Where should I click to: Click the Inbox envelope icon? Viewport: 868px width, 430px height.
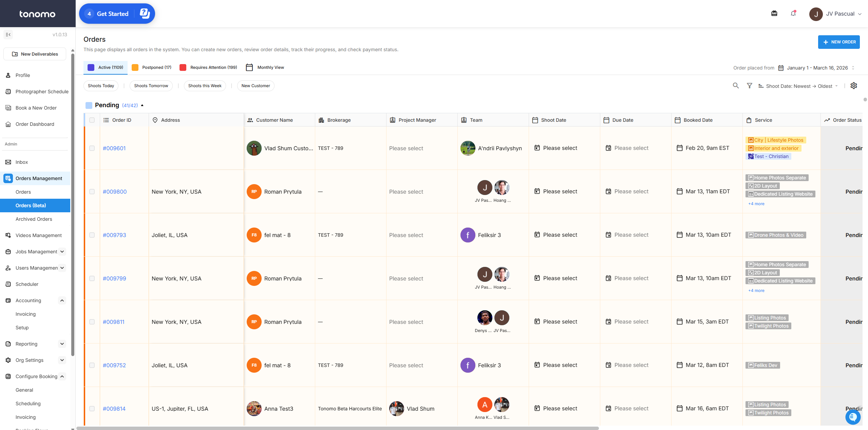point(8,162)
